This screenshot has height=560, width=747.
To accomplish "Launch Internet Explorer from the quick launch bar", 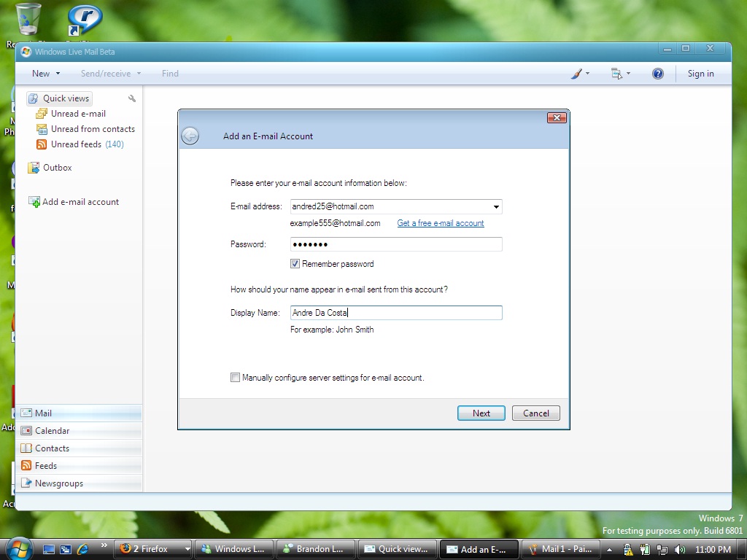I will click(x=83, y=549).
